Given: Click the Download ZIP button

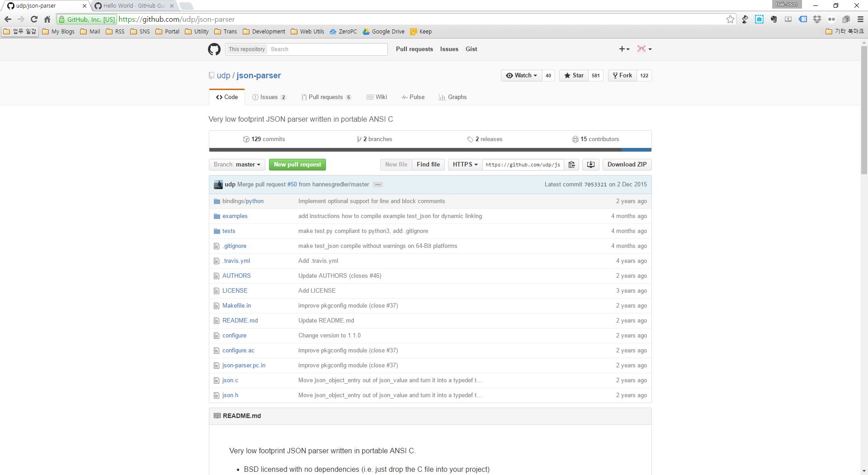Looking at the screenshot, I should [627, 165].
